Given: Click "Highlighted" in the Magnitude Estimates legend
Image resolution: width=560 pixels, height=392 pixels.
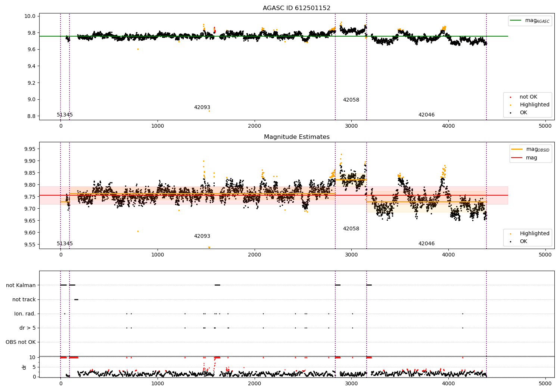Looking at the screenshot, I should coord(535,234).
